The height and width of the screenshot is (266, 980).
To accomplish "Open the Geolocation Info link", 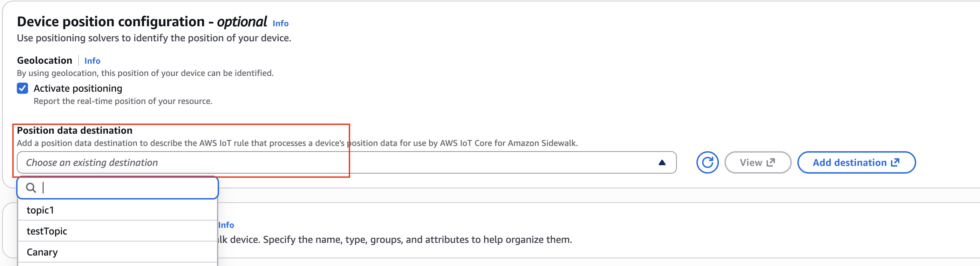I will [x=92, y=61].
